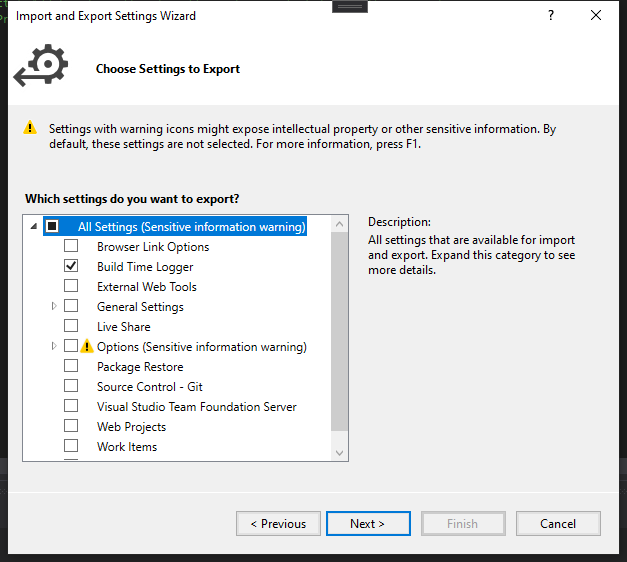The image size is (627, 562).
Task: Close the Import and Export Settings Wizard
Action: [596, 15]
